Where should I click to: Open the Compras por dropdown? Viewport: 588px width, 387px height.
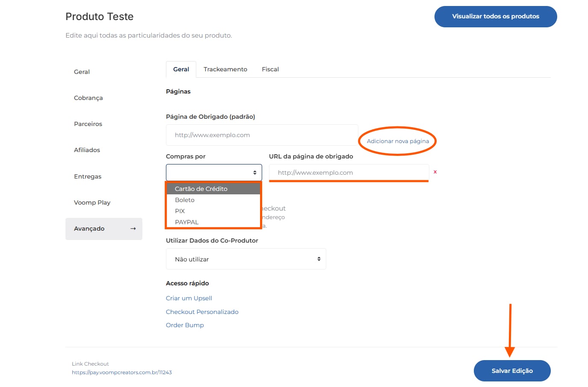coord(214,173)
